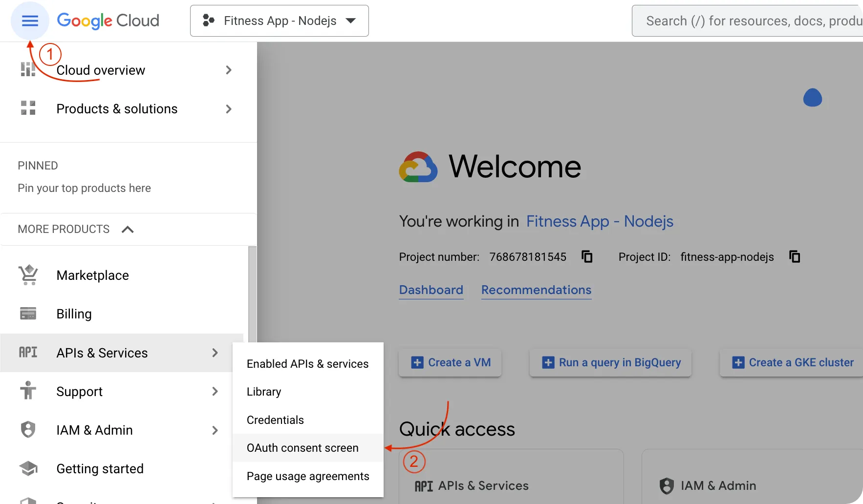Open the Fitness App - Nodejs project dropdown
Screen dimensions: 863x504
click(279, 21)
